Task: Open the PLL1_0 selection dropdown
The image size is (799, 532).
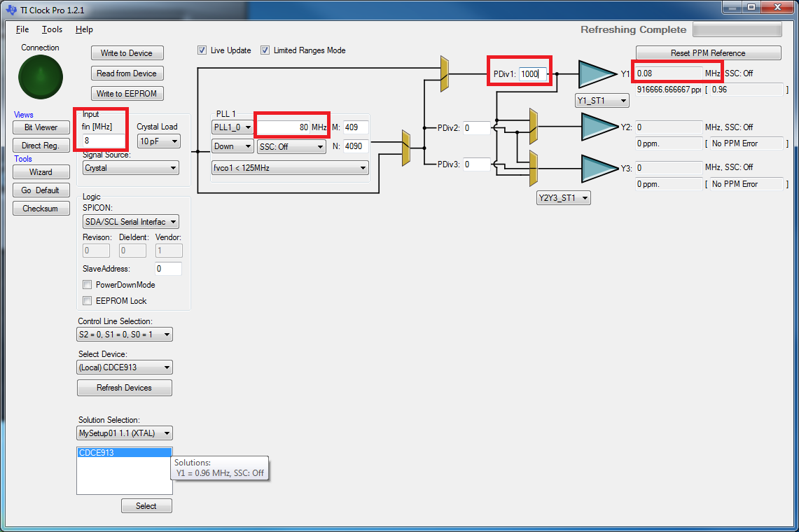Action: tap(232, 127)
